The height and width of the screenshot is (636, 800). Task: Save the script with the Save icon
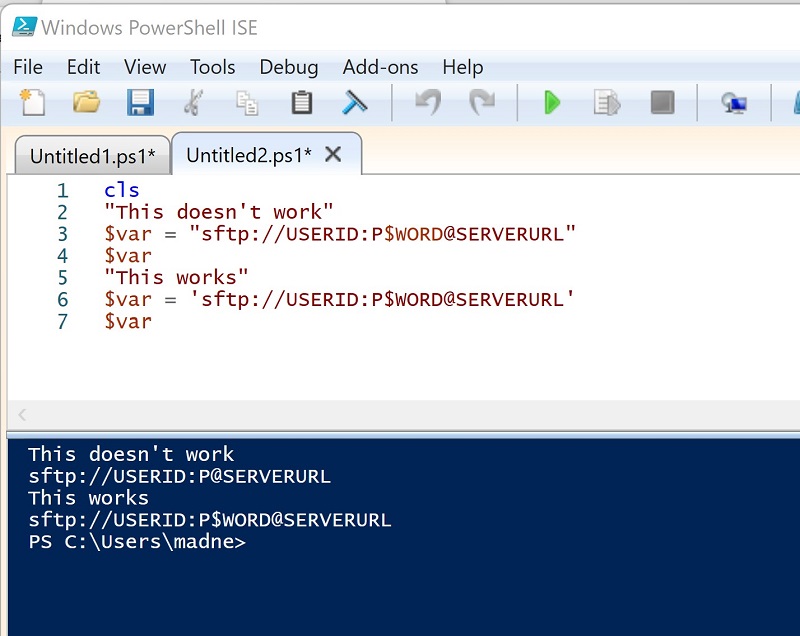point(140,102)
